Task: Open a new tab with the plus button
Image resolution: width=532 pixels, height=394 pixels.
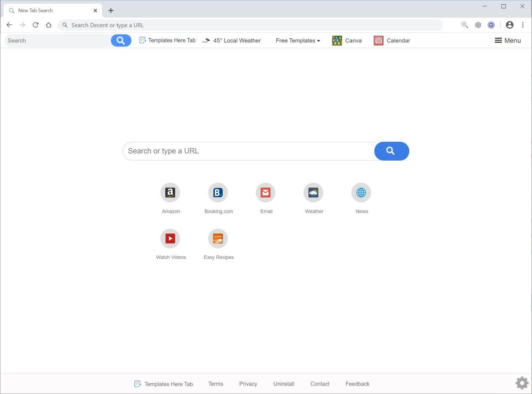Action: (x=111, y=11)
